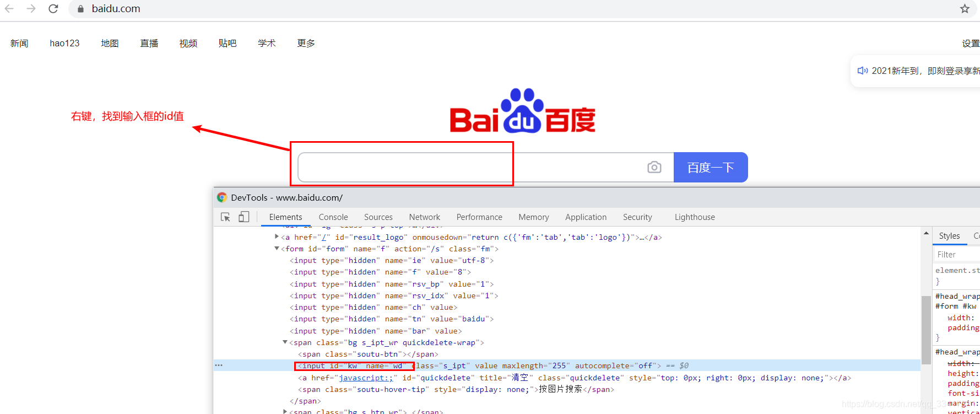
Task: Open the 直播 link
Action: (x=149, y=43)
